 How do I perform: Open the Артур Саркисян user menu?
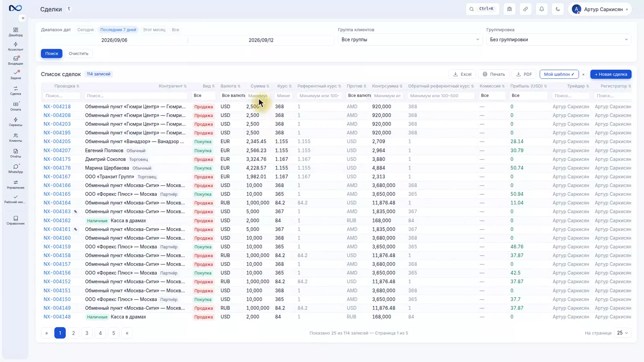(600, 9)
